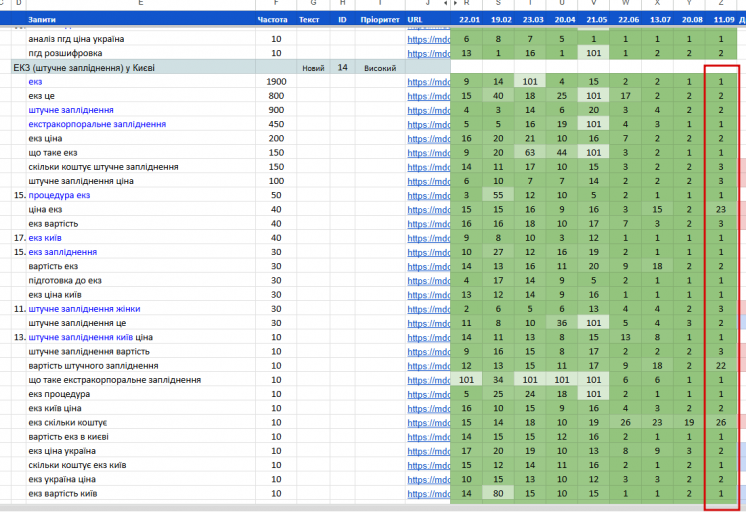Open URL link for екз київ row
This screenshot has height=512, width=746.
click(428, 238)
